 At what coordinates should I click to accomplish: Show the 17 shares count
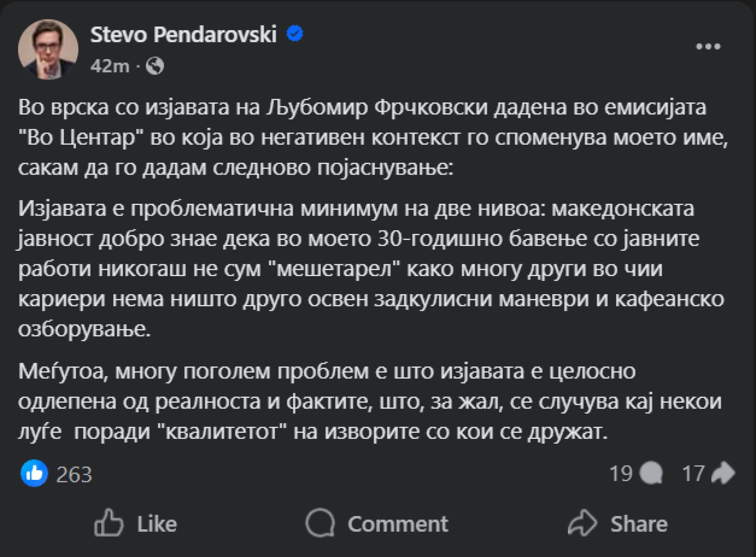click(694, 474)
